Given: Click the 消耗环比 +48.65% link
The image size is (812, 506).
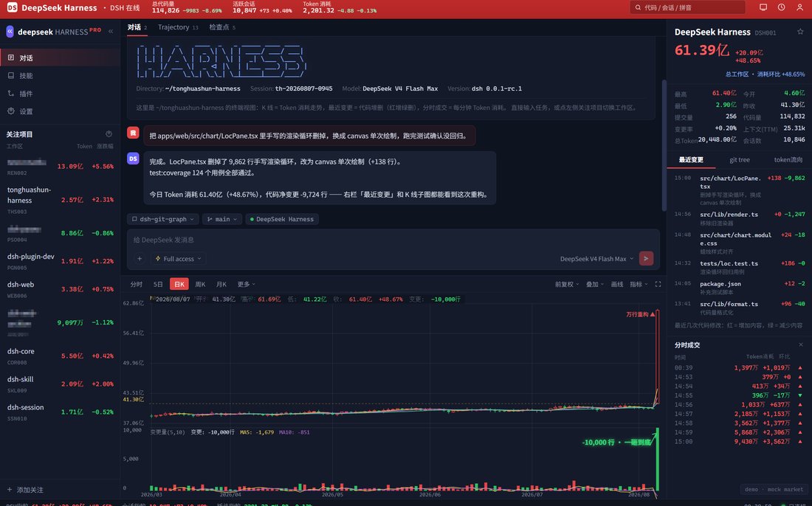Looking at the screenshot, I should pyautogui.click(x=781, y=74).
